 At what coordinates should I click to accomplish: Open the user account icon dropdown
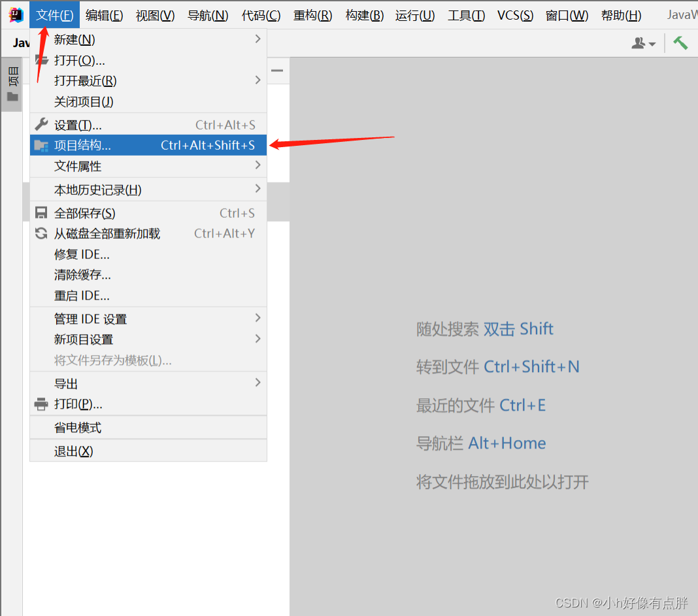point(643,43)
